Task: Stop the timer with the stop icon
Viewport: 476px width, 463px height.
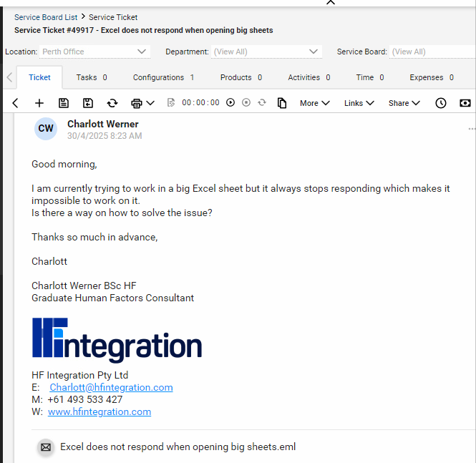Action: 246,102
